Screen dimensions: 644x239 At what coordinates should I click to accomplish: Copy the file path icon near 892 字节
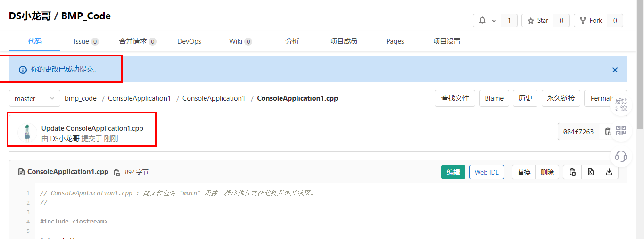pyautogui.click(x=116, y=173)
